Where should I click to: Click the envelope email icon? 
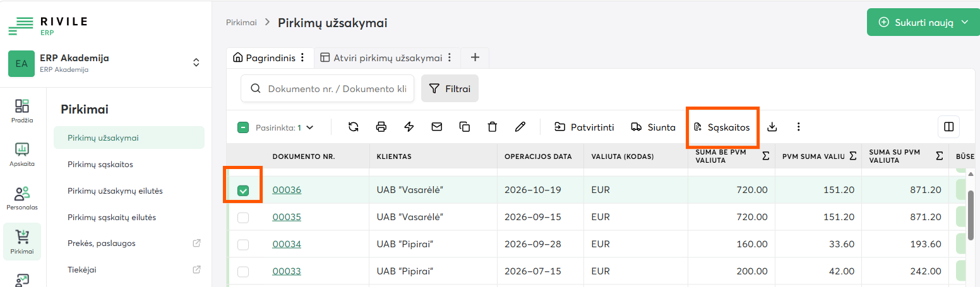437,127
